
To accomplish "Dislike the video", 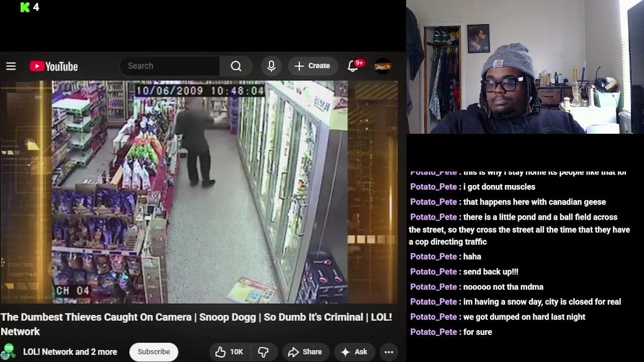I will coord(263,352).
